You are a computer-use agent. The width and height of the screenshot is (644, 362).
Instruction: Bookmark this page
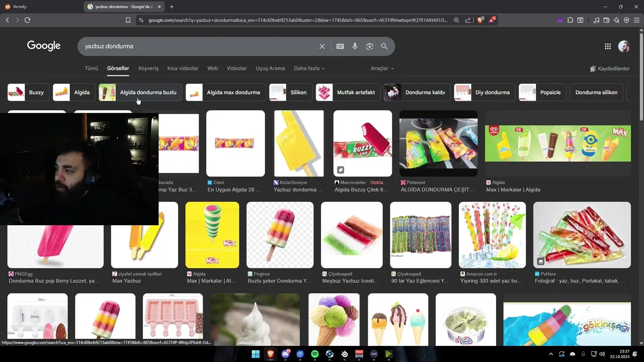pos(128,20)
